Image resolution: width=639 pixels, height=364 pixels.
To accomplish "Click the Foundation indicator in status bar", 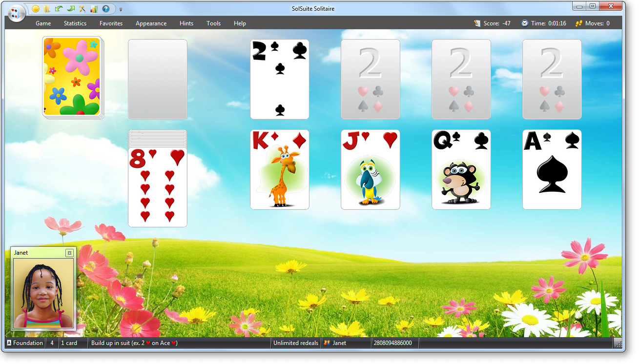I will click(24, 343).
